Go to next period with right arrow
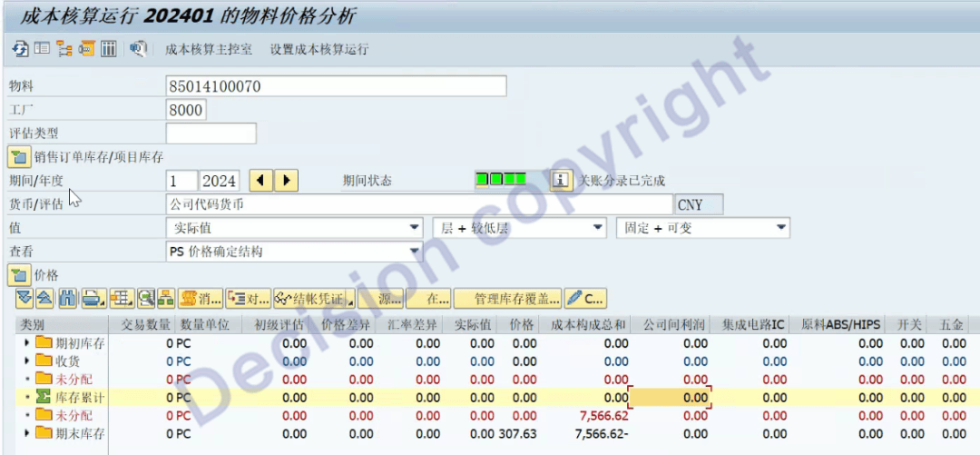 (286, 181)
